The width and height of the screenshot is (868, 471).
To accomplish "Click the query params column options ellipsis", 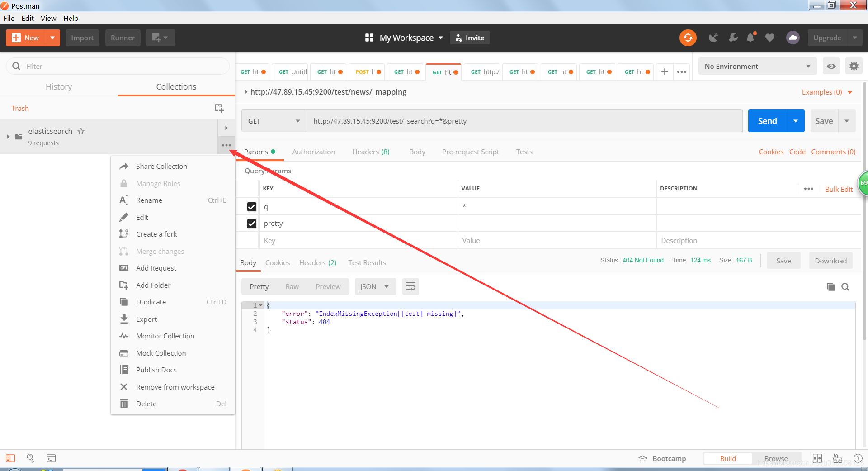I will (x=809, y=189).
